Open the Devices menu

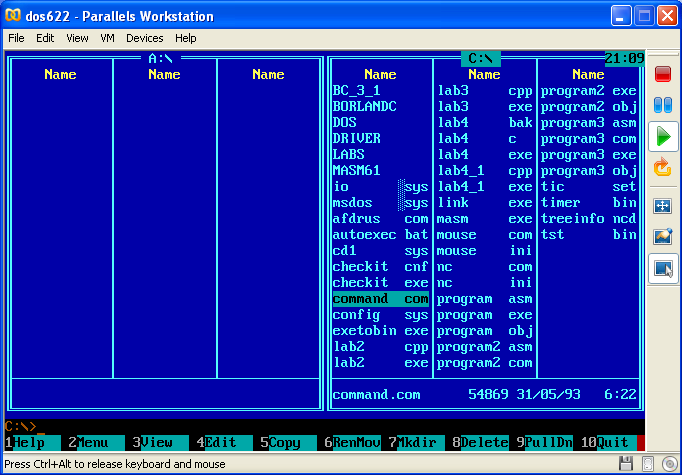click(x=144, y=38)
